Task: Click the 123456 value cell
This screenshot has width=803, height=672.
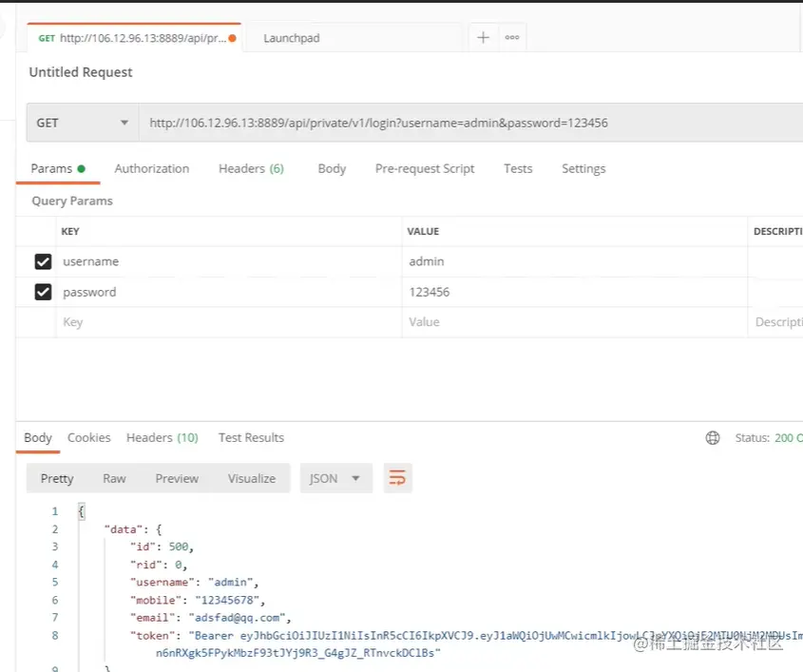Action: 575,292
